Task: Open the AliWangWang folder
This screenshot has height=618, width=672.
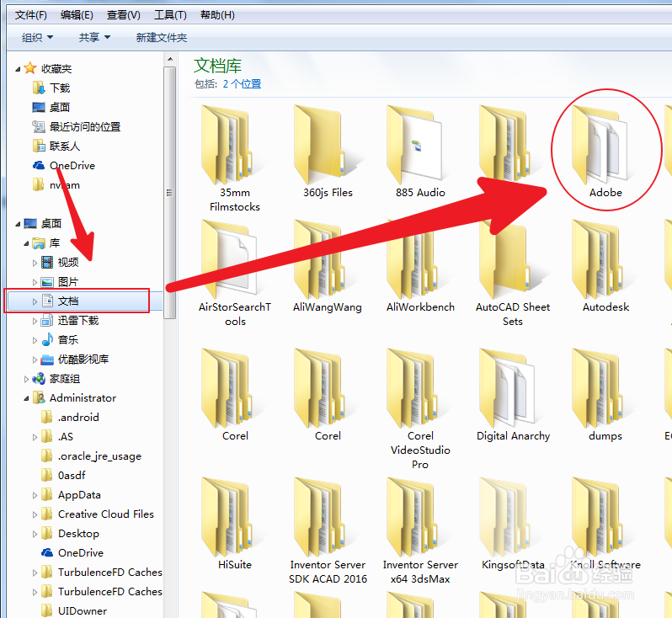Action: point(328,267)
